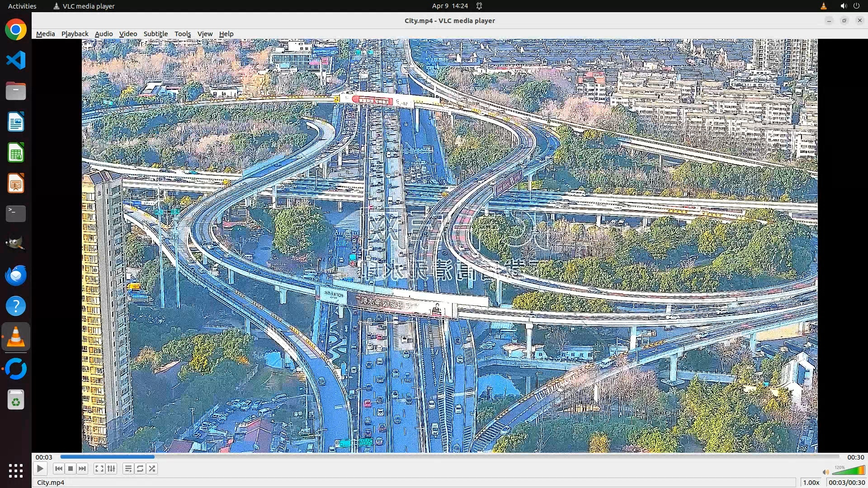This screenshot has width=868, height=488.
Task: Adjust the volume level slider
Action: (x=848, y=471)
